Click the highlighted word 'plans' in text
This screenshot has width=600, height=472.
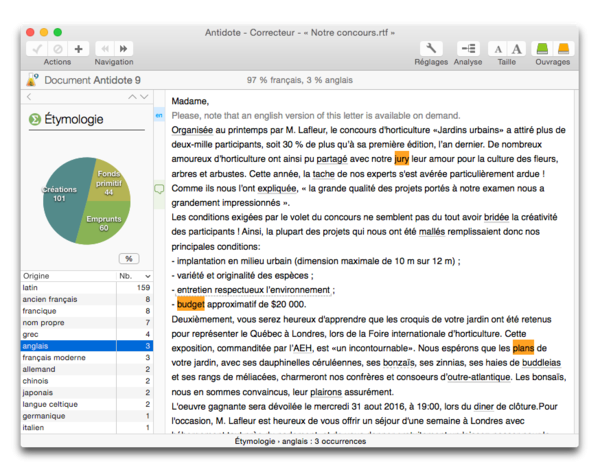[523, 348]
